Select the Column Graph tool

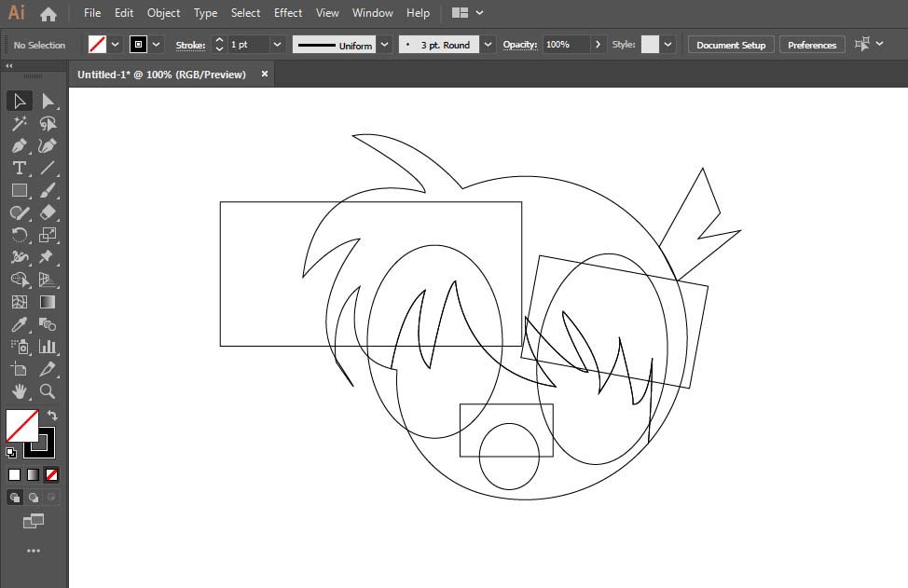point(48,346)
